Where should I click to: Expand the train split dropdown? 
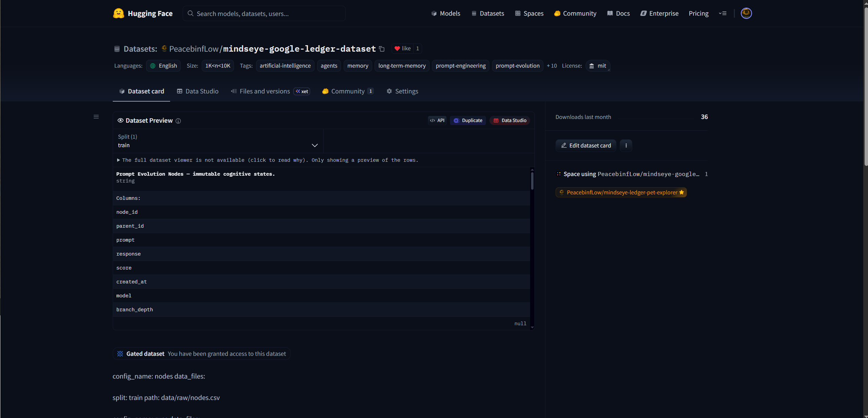click(218, 141)
